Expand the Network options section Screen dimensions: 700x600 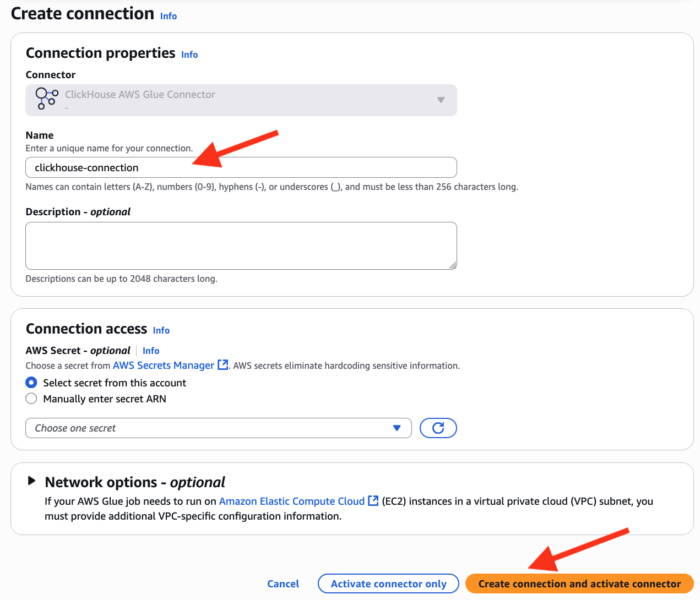click(32, 481)
